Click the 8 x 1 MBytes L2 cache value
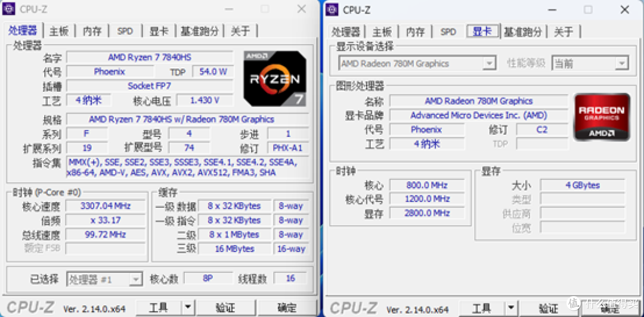Screen dimensions: 644x317 pos(234,235)
